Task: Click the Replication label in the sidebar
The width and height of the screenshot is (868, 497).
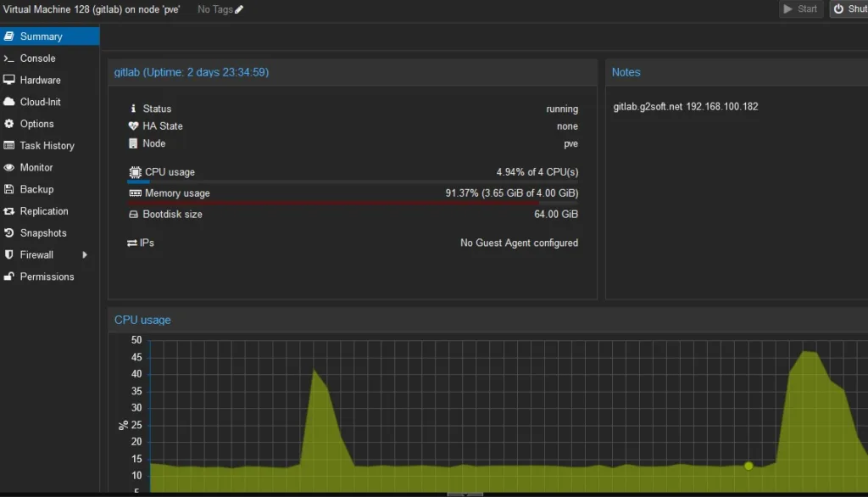Action: [x=44, y=211]
